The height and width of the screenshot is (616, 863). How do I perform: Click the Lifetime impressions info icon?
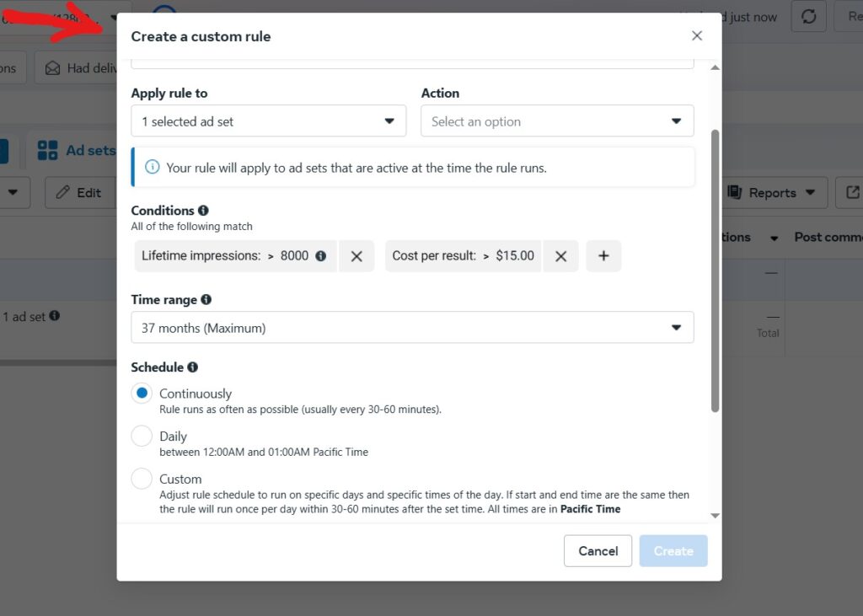click(320, 256)
